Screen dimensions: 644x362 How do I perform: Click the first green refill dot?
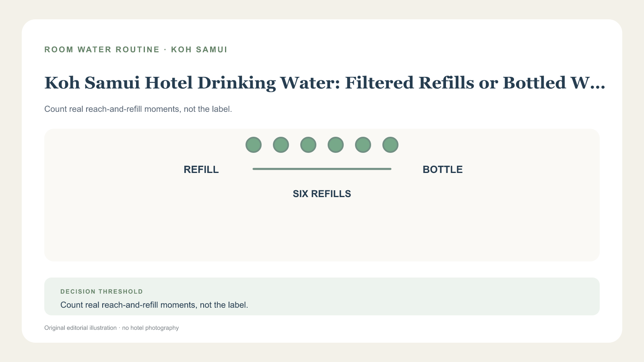[x=254, y=145]
